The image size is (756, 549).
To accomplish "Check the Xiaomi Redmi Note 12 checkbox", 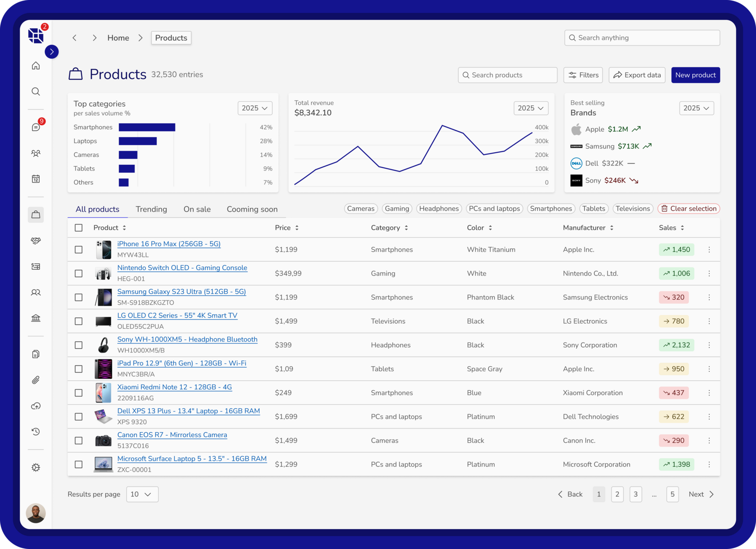I will point(79,393).
